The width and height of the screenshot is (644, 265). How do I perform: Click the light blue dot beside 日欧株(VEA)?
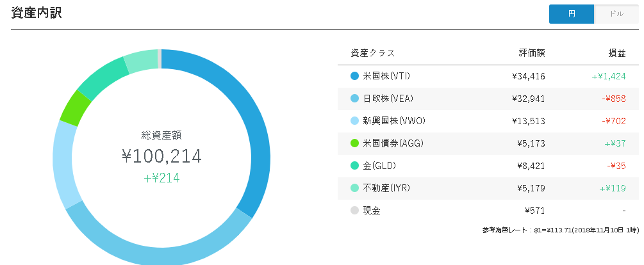pyautogui.click(x=354, y=99)
